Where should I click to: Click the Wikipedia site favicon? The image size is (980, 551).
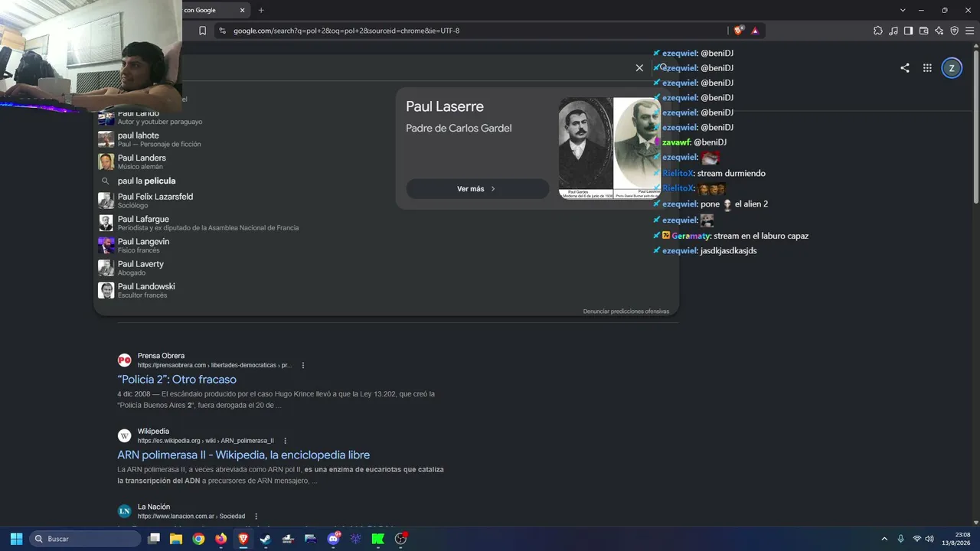pos(124,435)
